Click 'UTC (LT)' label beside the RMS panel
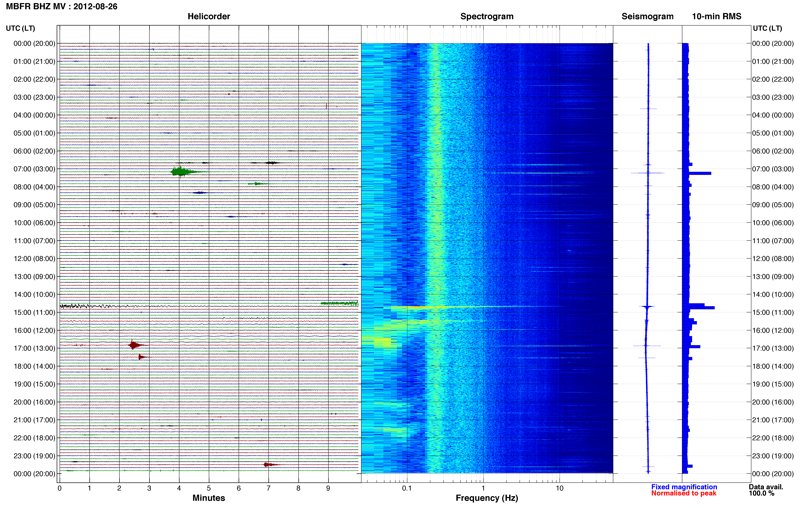This screenshot has width=812, height=508. [x=767, y=28]
